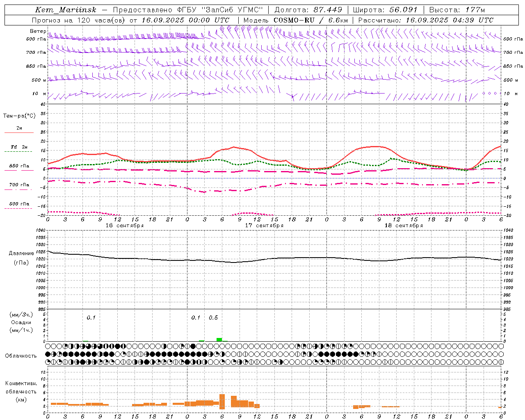Image resolution: width=525 pixels, height=420 pixels.
Task: Click the '(мм/1ч.)' unit label
Action: 21,330
